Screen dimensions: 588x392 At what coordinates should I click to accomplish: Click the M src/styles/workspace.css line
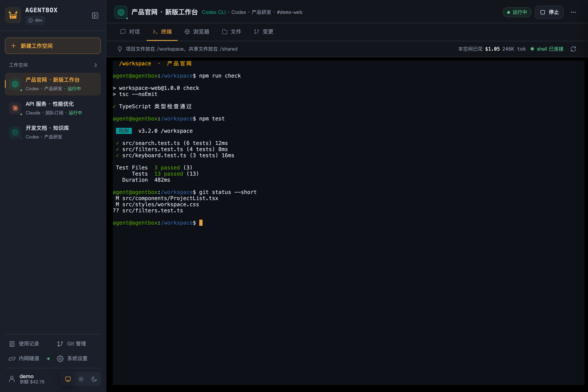tap(157, 205)
